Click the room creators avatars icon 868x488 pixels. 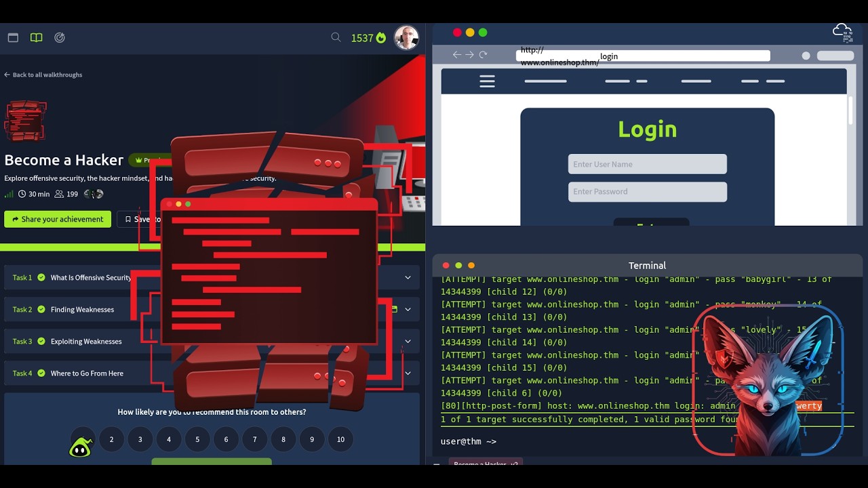click(94, 194)
